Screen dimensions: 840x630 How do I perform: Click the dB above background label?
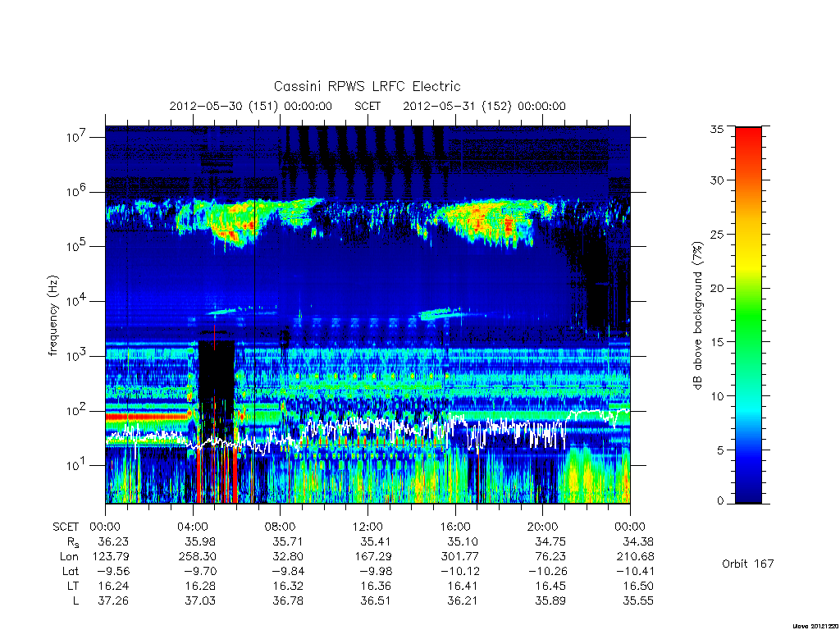pos(697,316)
